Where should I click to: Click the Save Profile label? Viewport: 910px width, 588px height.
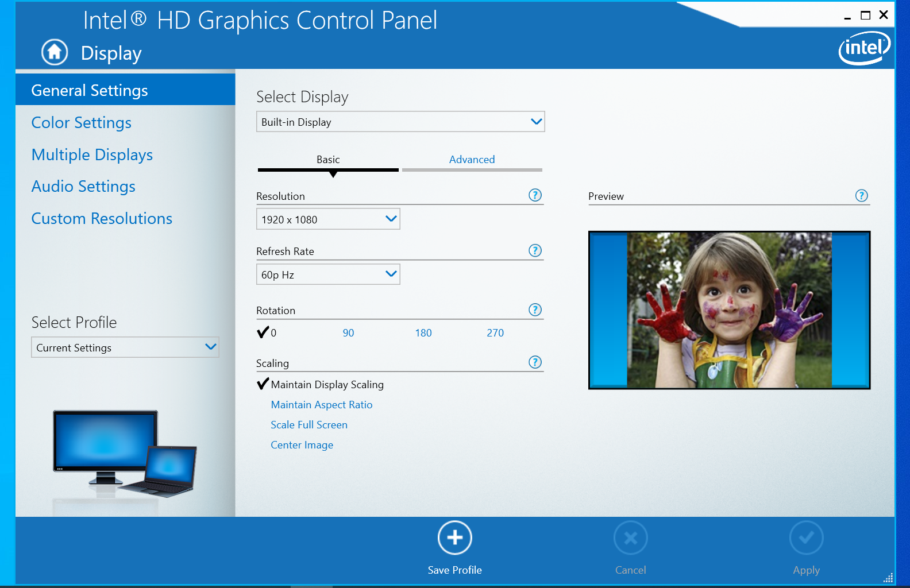pyautogui.click(x=455, y=570)
